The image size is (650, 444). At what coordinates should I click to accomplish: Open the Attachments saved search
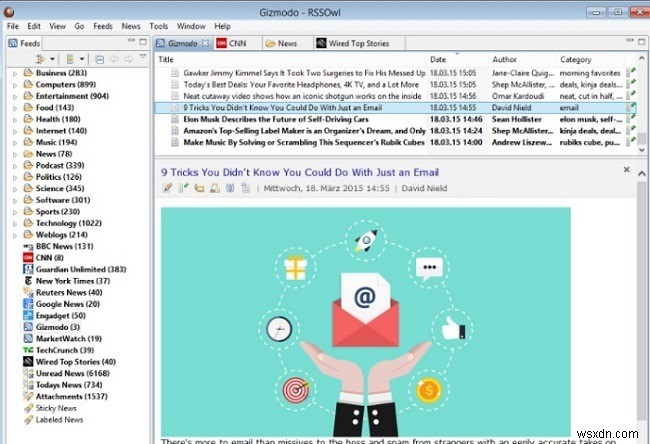65,397
